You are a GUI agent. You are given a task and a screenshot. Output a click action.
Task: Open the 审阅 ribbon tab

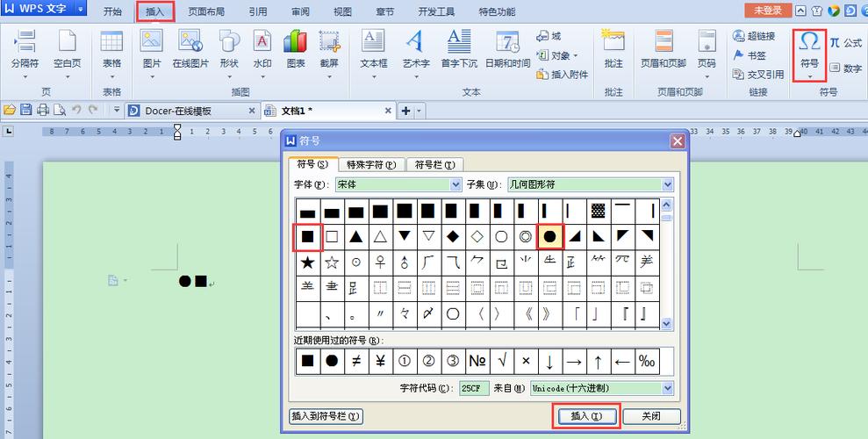pos(300,11)
